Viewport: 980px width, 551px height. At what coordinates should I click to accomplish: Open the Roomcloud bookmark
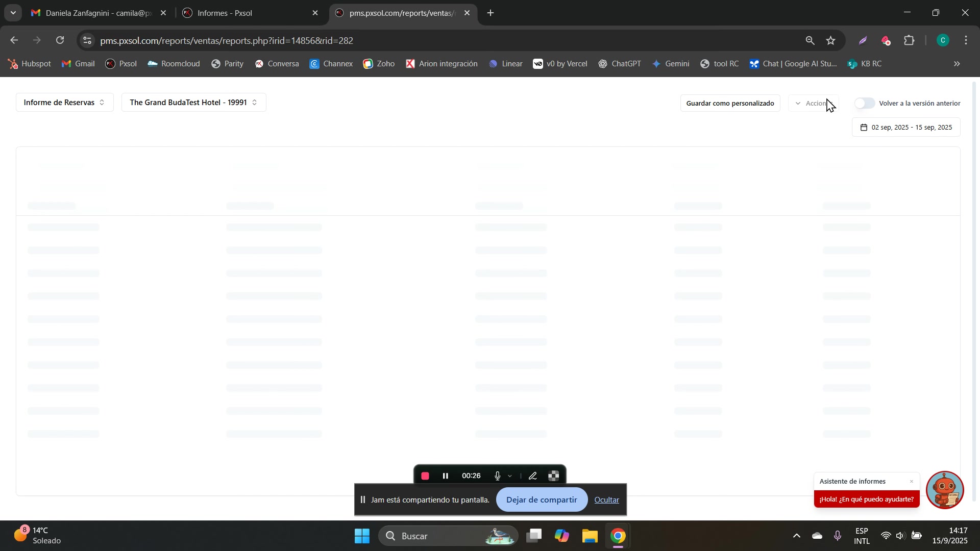point(174,64)
